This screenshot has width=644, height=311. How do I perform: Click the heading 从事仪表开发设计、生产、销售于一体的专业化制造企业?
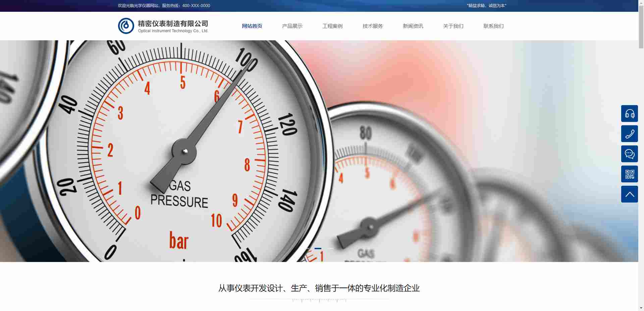pos(319,288)
